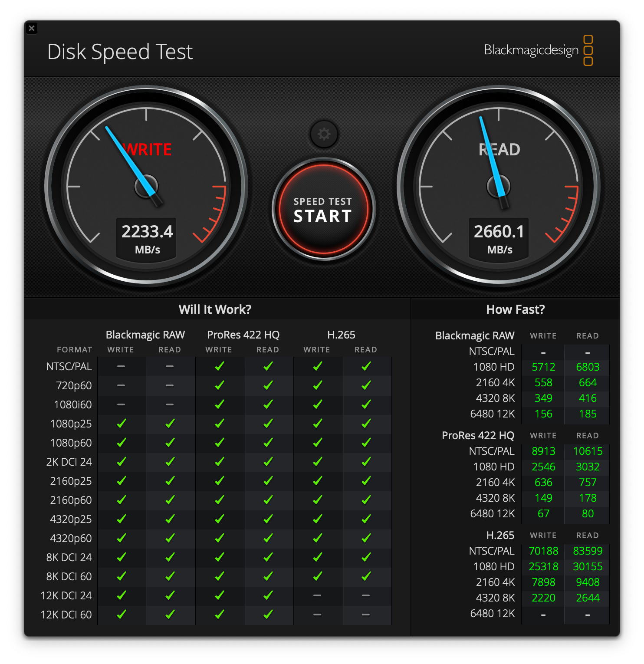The width and height of the screenshot is (644, 664).
Task: Click the Blackmagic RAW header in How Fast
Action: coord(475,336)
